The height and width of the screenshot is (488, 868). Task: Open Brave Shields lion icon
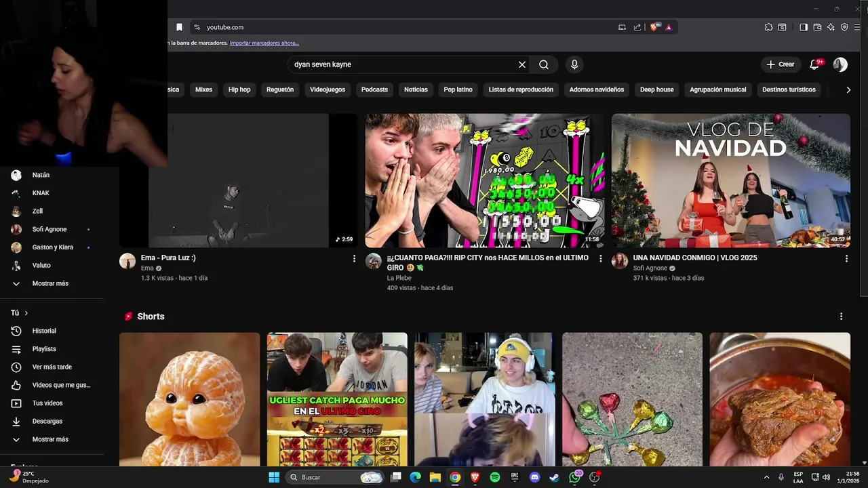pos(654,27)
